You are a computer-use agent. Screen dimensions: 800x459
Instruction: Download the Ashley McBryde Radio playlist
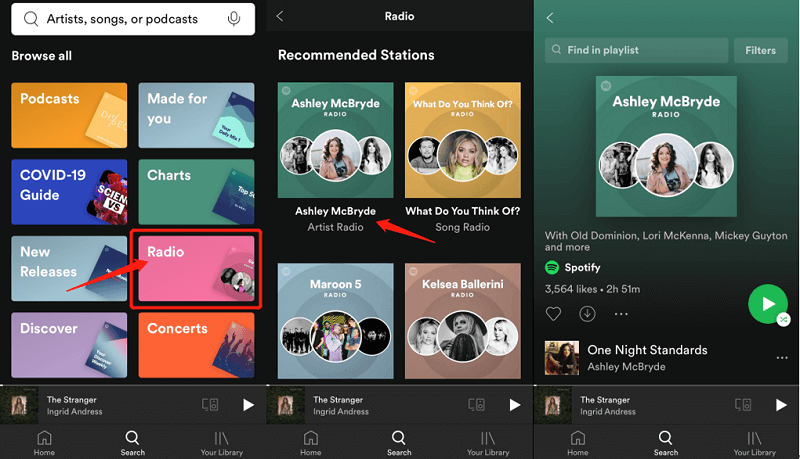tap(588, 313)
